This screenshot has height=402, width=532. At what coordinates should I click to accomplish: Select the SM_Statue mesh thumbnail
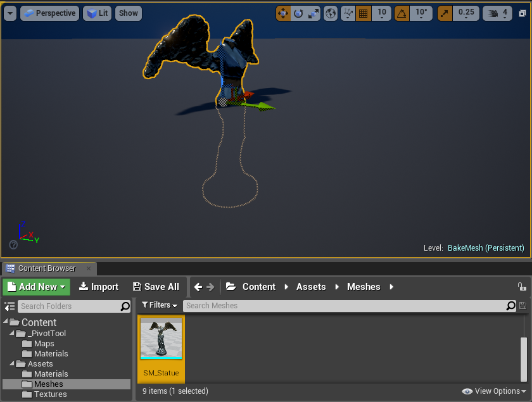pyautogui.click(x=161, y=339)
